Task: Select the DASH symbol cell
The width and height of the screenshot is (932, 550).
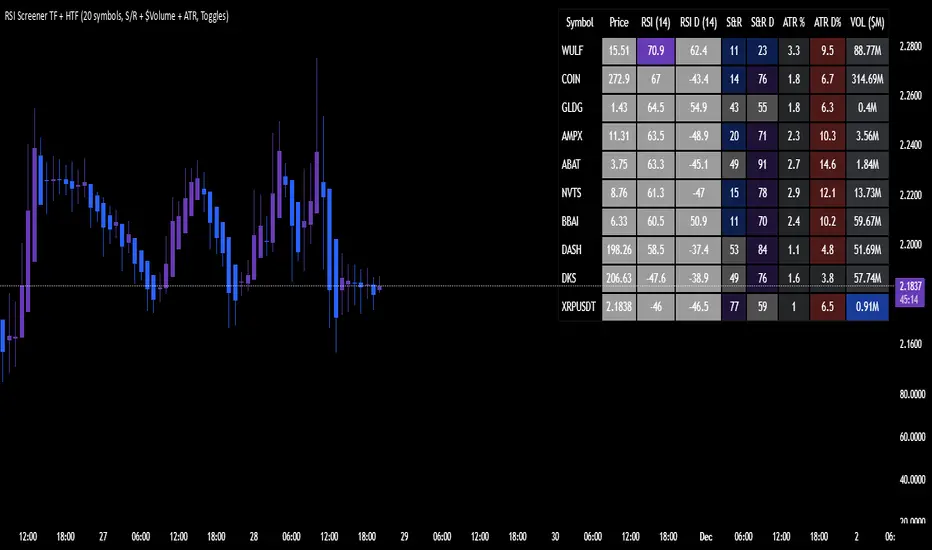Action: [x=580, y=250]
